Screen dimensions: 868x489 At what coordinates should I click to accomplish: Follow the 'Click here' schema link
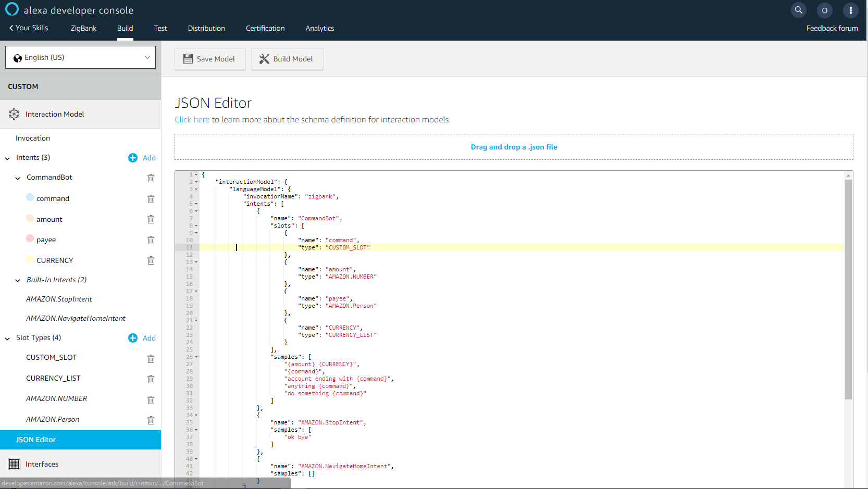[x=192, y=119]
